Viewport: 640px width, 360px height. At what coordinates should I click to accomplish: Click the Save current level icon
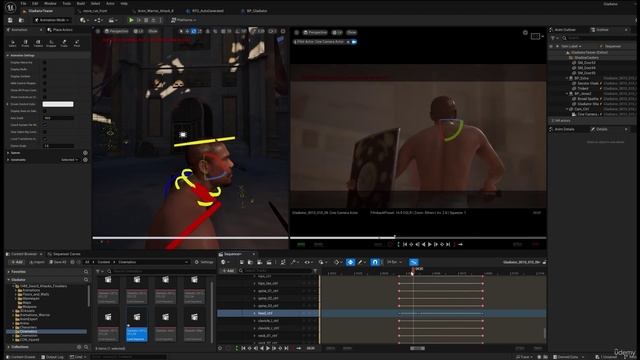(10, 20)
